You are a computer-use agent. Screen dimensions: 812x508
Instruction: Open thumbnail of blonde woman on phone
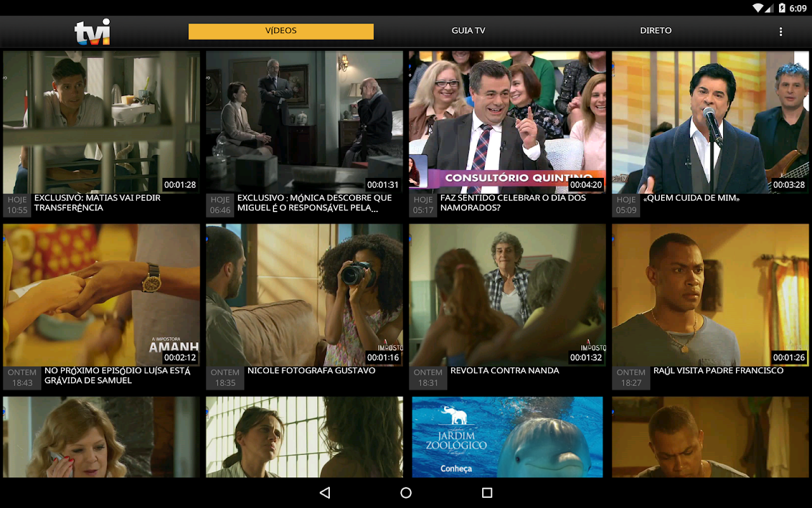coord(101,437)
